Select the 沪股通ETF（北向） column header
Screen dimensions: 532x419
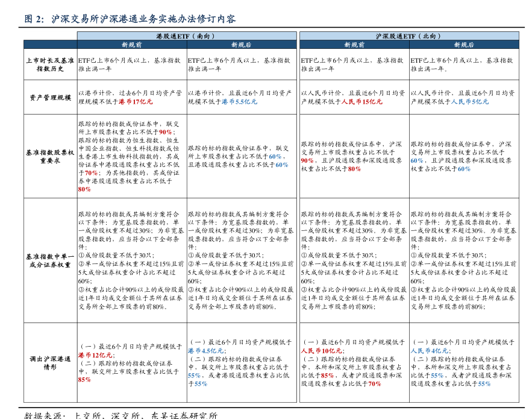(x=408, y=36)
